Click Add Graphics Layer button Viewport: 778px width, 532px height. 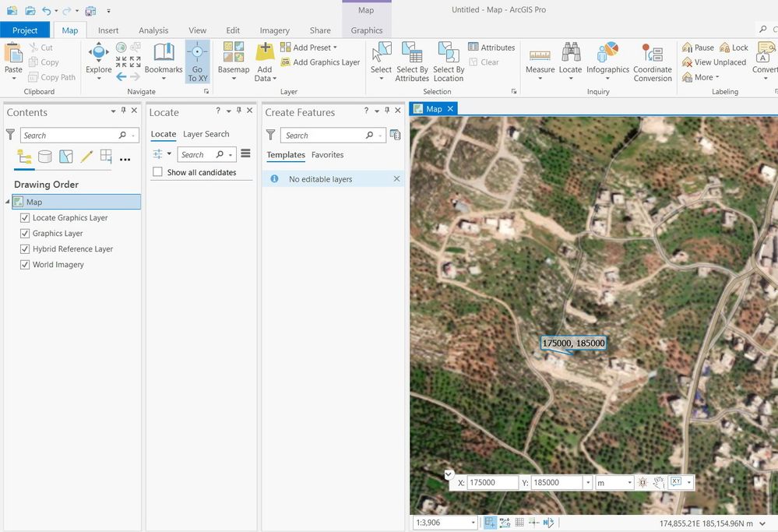click(x=320, y=62)
